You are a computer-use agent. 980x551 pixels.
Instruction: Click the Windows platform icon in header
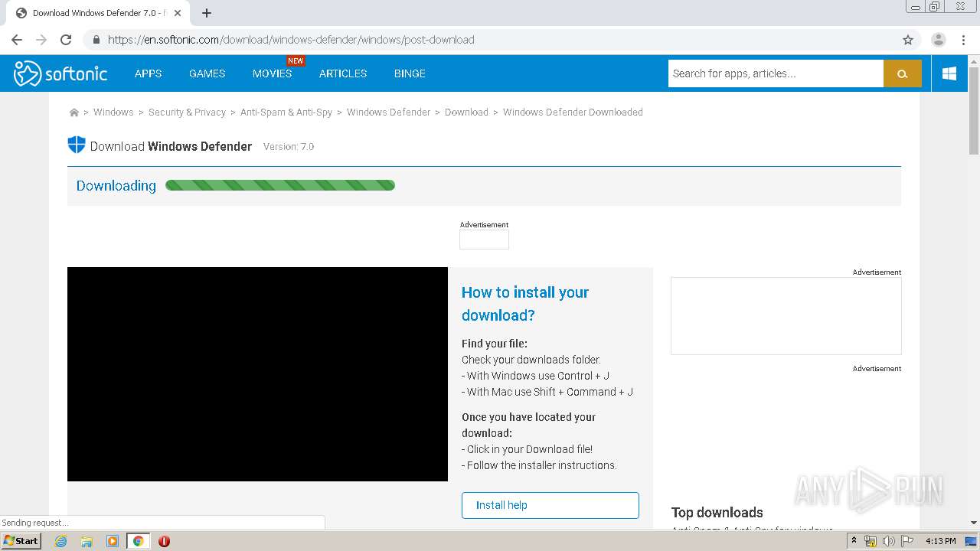(949, 73)
